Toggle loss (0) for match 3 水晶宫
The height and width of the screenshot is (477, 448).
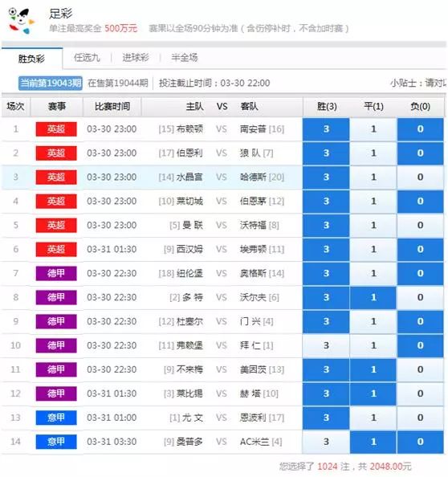click(x=420, y=177)
